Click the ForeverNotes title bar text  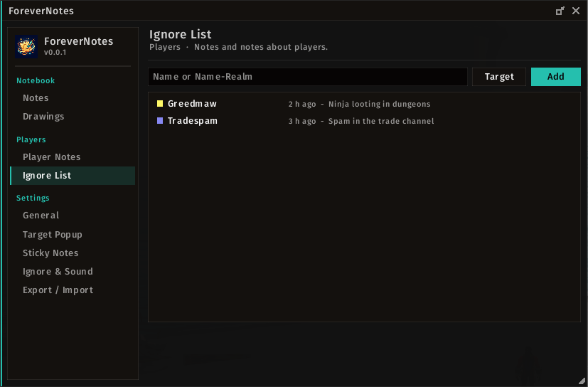[41, 11]
